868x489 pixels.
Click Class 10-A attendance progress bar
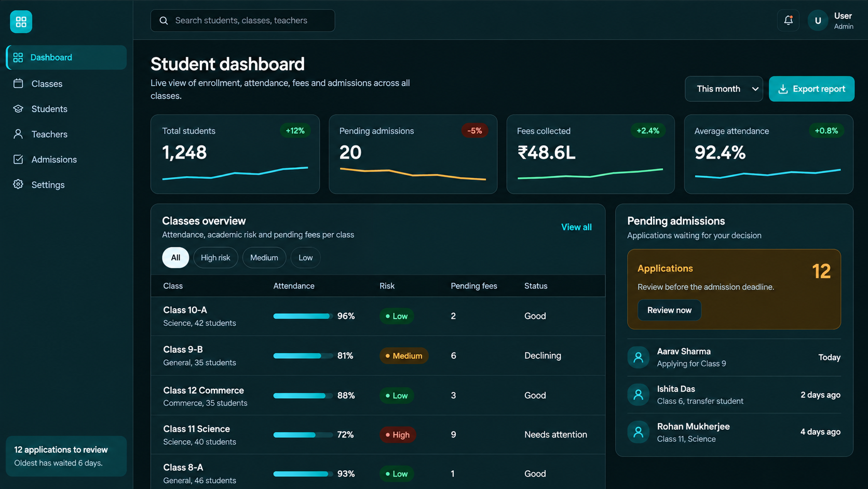coord(303,316)
